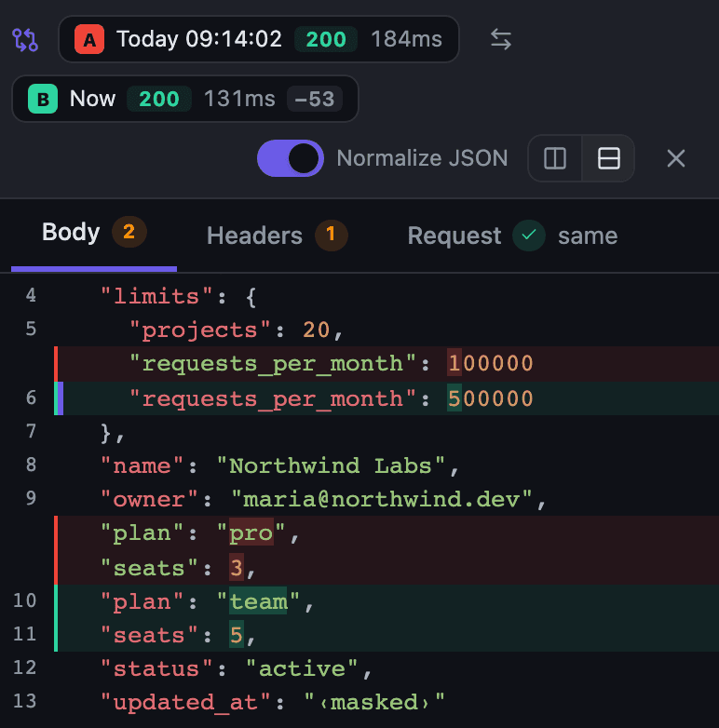
Task: Click the Body change count badge 2
Action: pos(129,232)
